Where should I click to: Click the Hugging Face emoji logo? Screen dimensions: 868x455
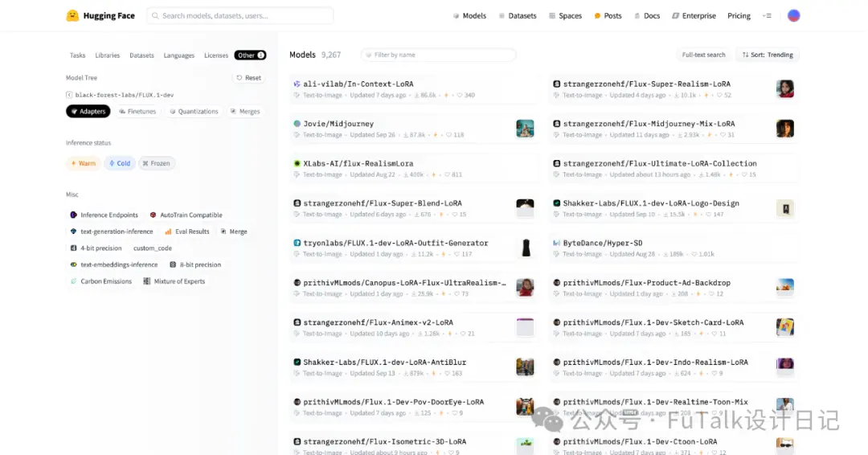click(72, 15)
